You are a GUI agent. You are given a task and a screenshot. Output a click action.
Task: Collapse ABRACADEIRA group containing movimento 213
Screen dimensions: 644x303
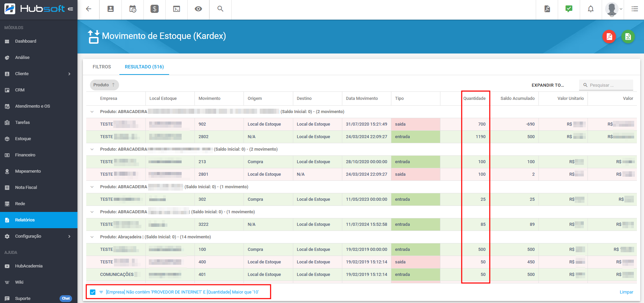(x=92, y=149)
